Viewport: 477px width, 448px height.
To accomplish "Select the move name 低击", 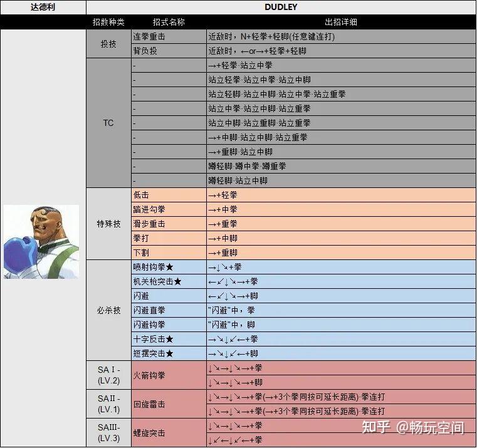I will 141,195.
